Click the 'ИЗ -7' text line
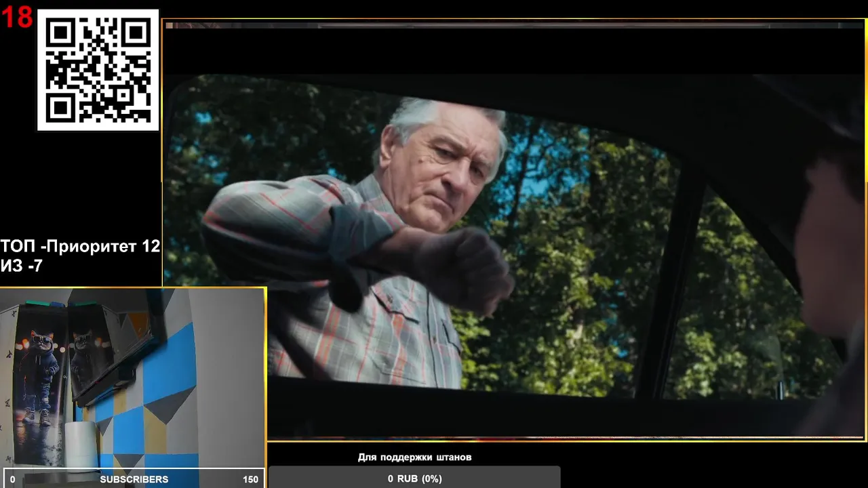This screenshot has width=868, height=488. click(22, 266)
